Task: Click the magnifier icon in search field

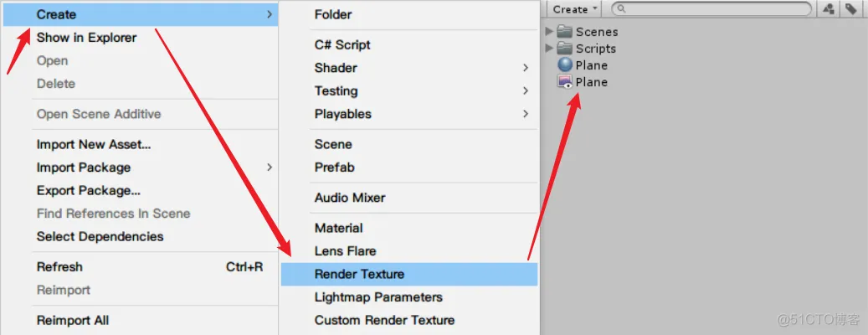Action: [622, 9]
